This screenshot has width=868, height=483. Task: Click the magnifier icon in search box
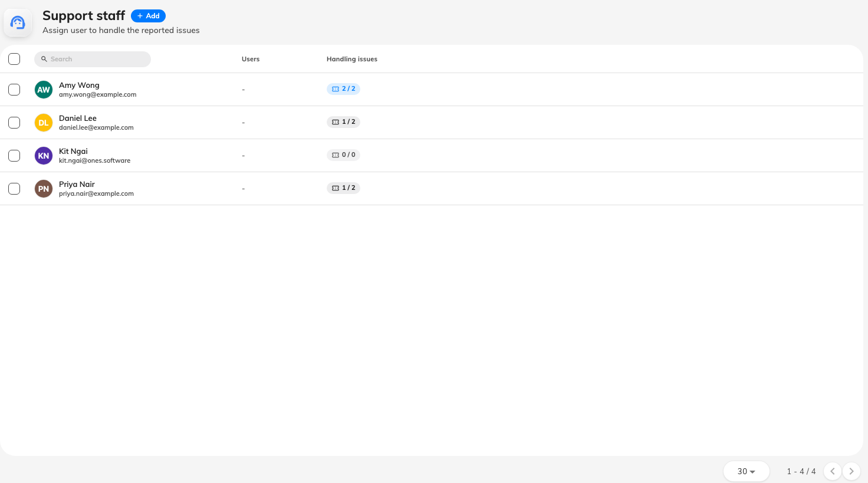point(44,59)
